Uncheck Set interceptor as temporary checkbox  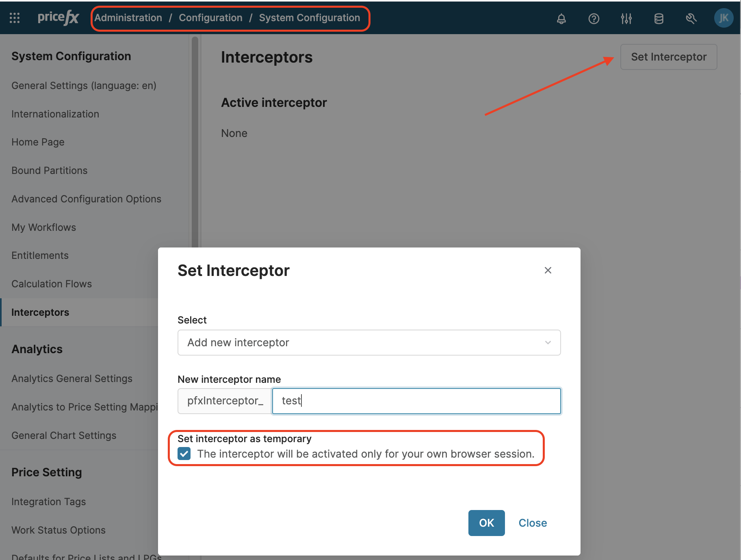coord(184,454)
